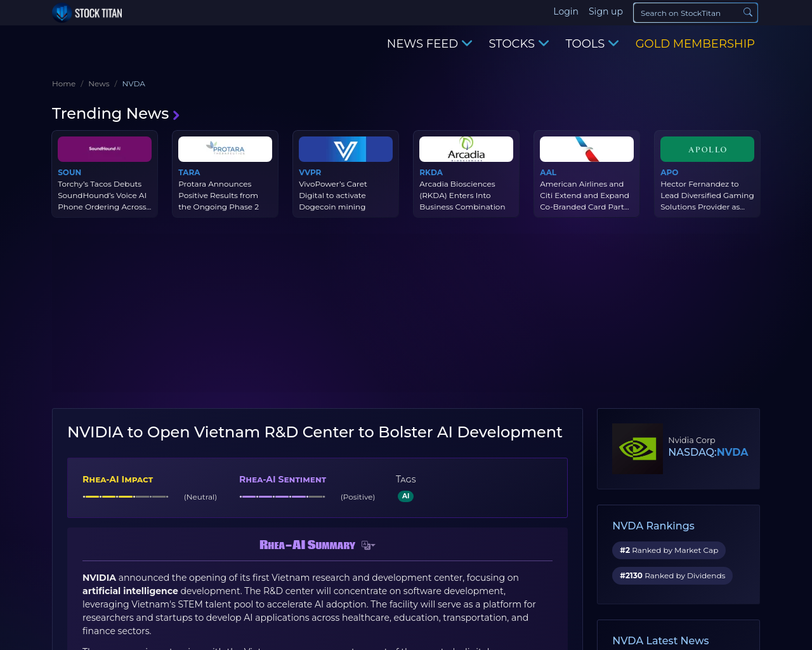Image resolution: width=812 pixels, height=650 pixels.
Task: Open American Airlines logo image
Action: 587,149
